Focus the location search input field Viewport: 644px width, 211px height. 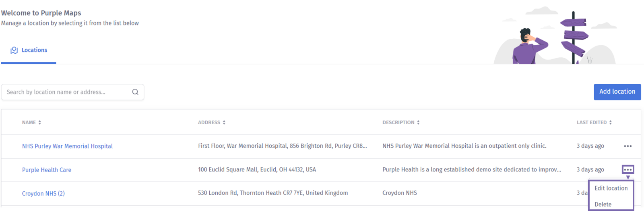(x=66, y=92)
